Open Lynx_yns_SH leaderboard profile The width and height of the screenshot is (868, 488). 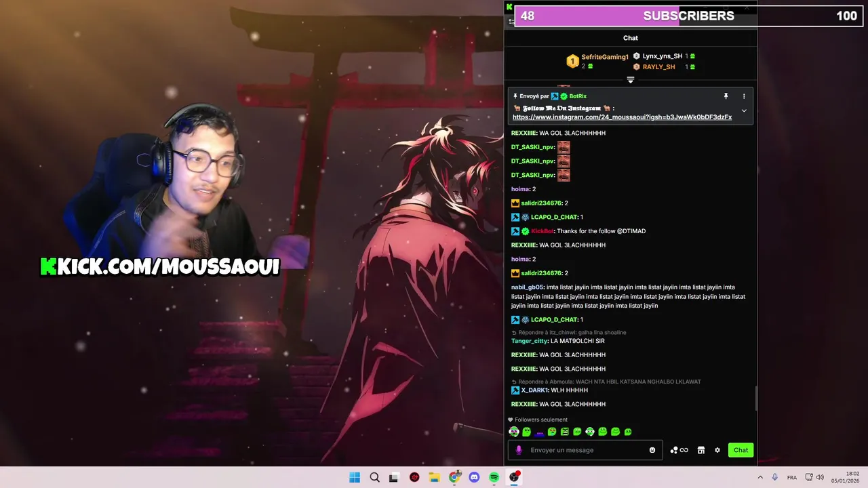(x=662, y=56)
